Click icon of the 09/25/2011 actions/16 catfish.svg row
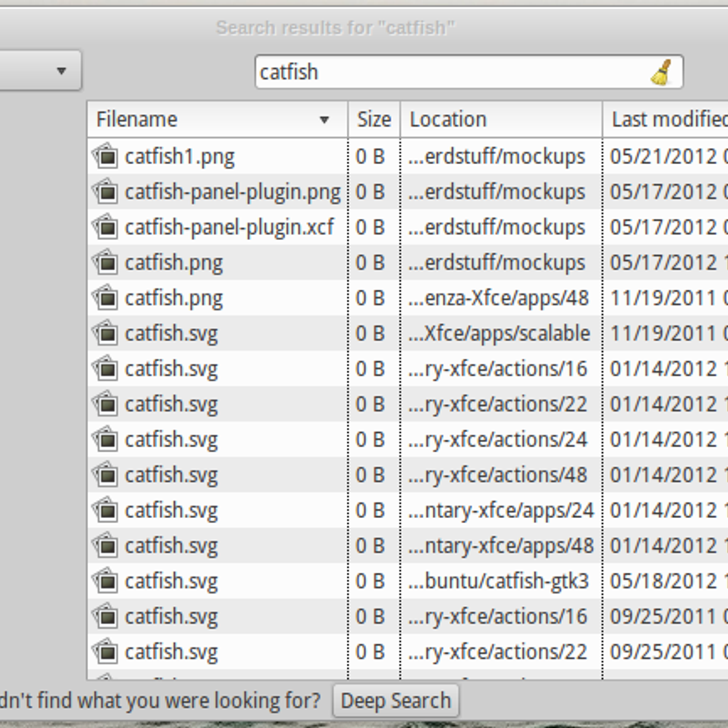The width and height of the screenshot is (728, 728). [x=106, y=617]
